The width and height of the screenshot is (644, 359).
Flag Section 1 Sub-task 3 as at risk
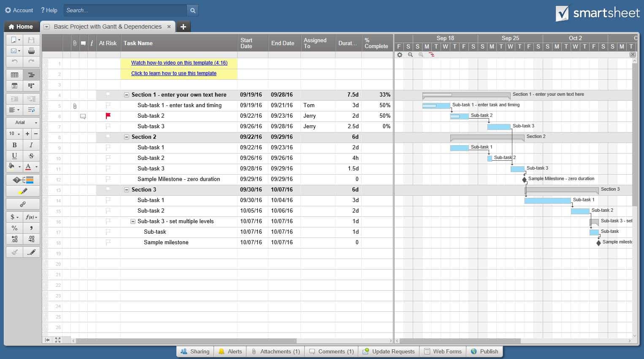108,126
